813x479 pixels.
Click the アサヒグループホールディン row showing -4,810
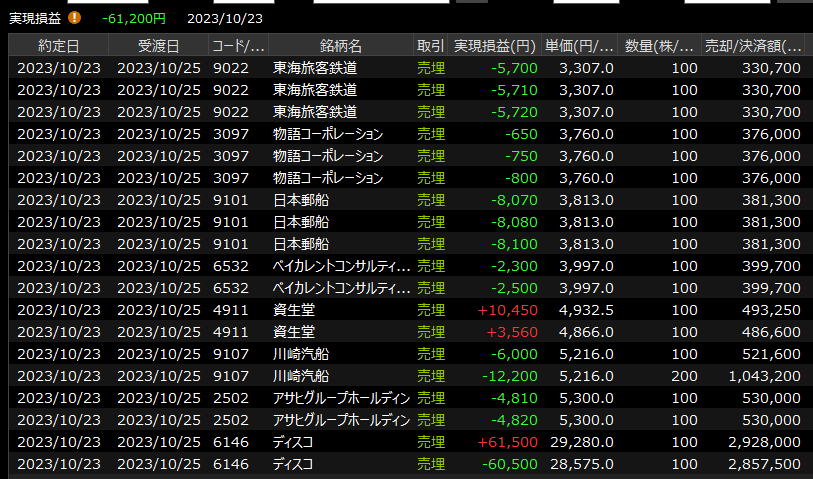pyautogui.click(x=341, y=398)
